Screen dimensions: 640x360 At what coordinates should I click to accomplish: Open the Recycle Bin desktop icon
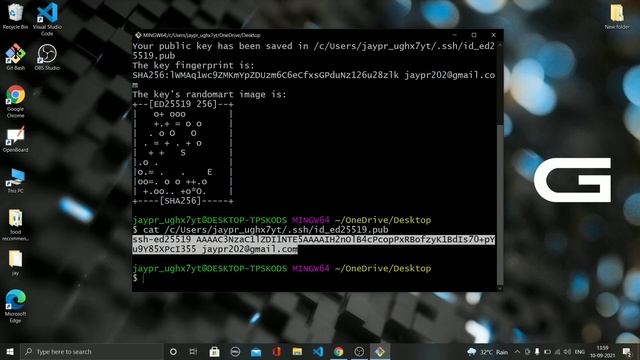coord(16,16)
